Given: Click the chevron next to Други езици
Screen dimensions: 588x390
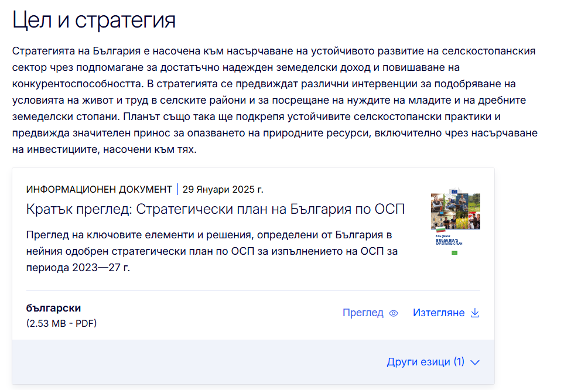Looking at the screenshot, I should 475,362.
